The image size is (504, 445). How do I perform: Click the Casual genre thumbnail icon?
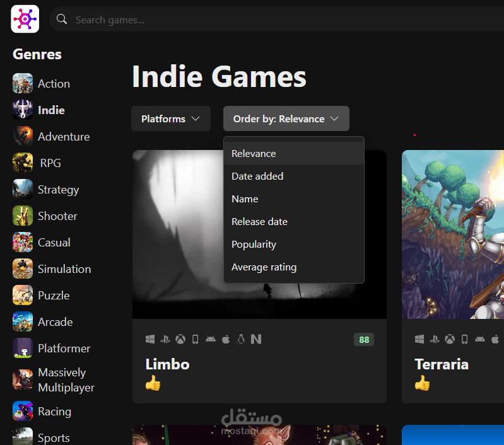tap(23, 243)
